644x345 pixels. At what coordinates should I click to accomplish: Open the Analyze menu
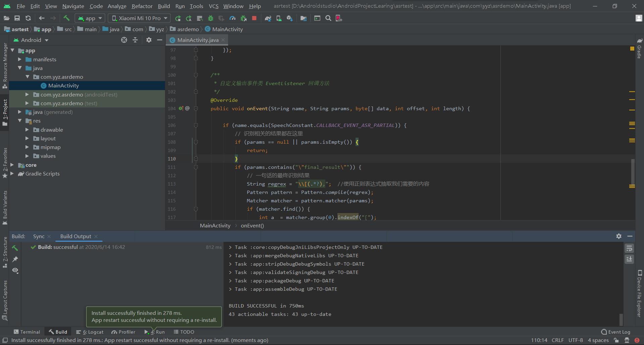[117, 6]
